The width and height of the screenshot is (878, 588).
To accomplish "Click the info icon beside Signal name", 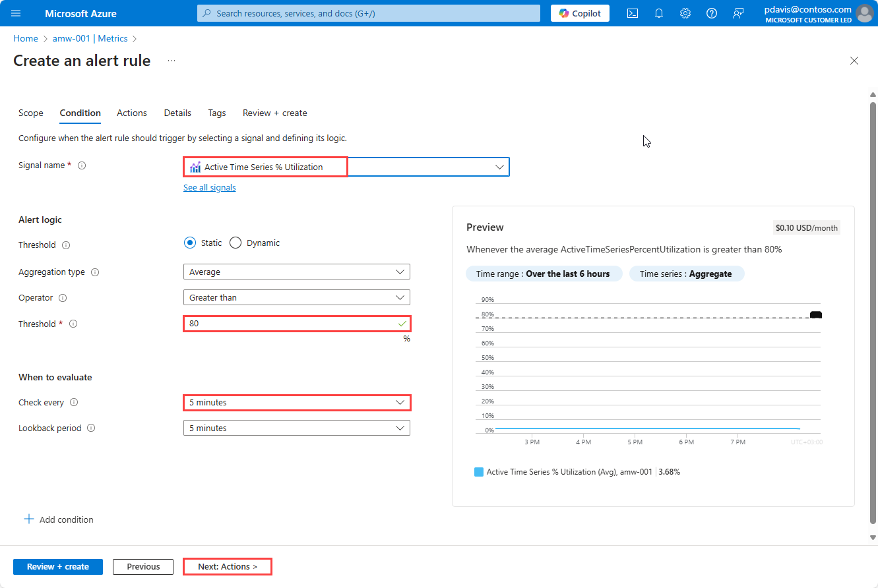I will pos(82,165).
